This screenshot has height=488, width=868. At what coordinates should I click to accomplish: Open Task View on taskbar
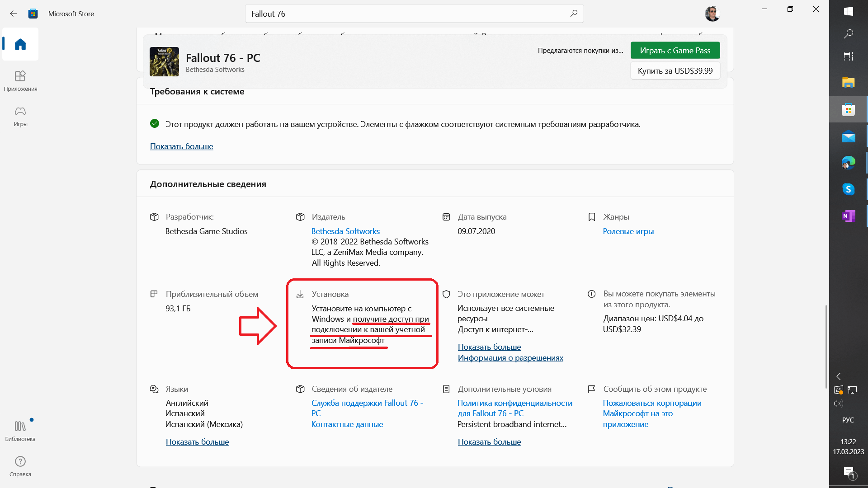pyautogui.click(x=849, y=56)
